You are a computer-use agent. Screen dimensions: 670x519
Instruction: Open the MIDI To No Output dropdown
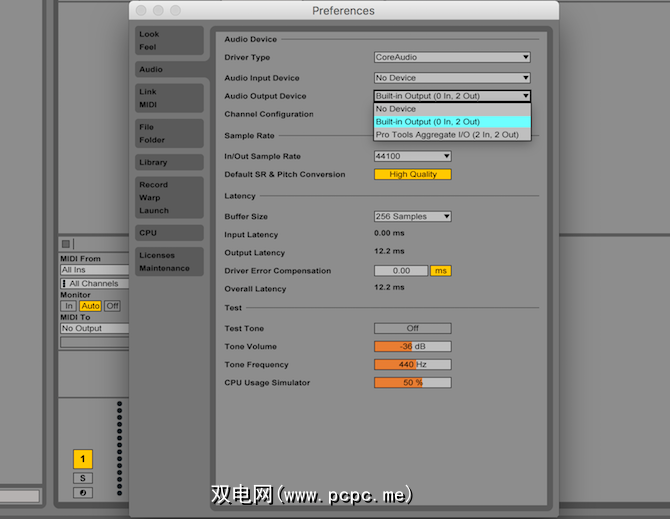[94, 328]
